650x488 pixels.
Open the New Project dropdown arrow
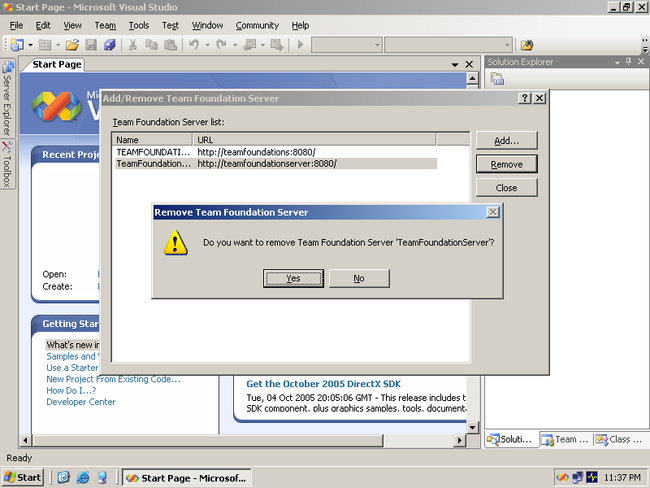tap(30, 45)
